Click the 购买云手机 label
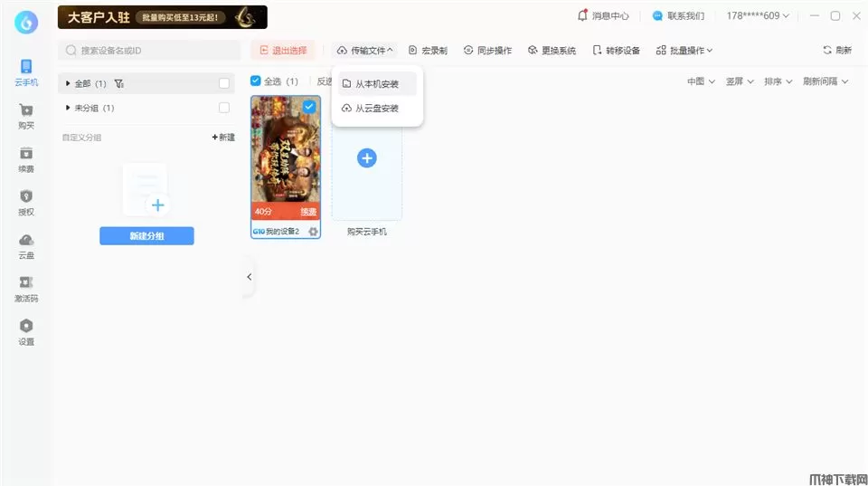Viewport: 868px width, 486px height. tap(367, 232)
